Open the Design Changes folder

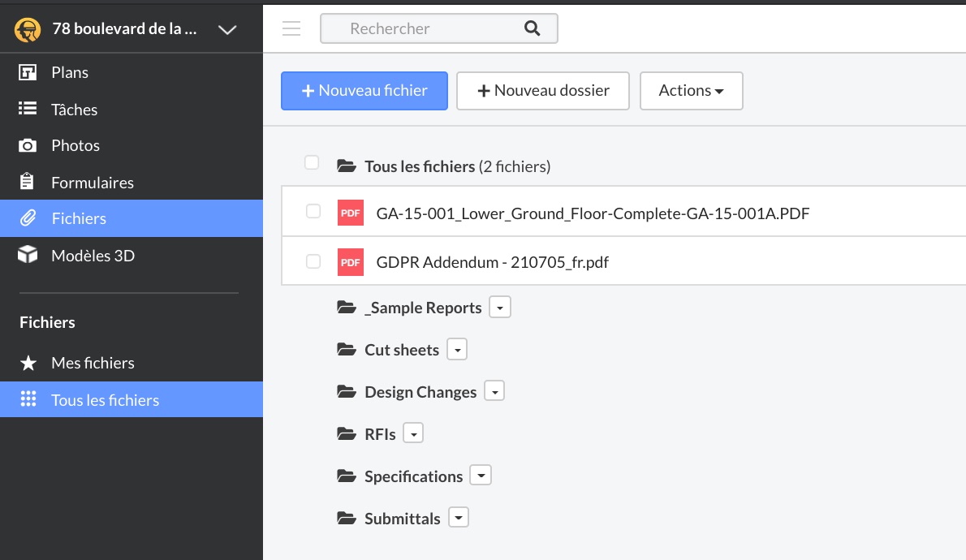[x=420, y=392]
